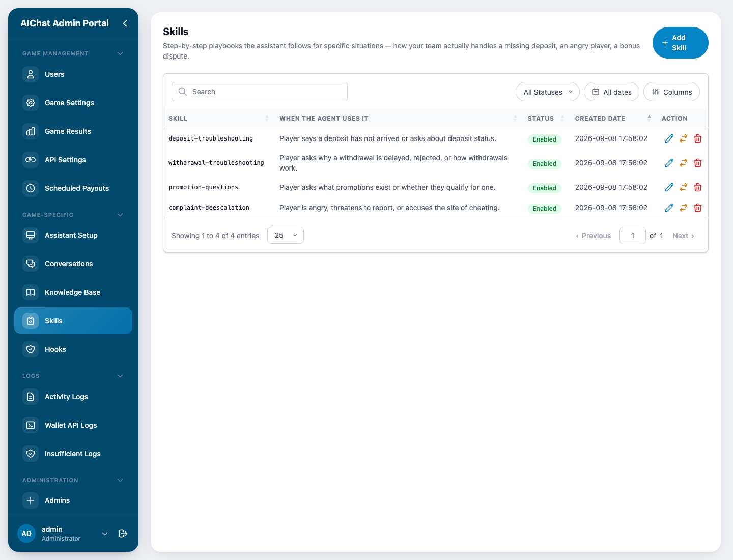
Task: Click the skills Search field
Action: [x=260, y=92]
